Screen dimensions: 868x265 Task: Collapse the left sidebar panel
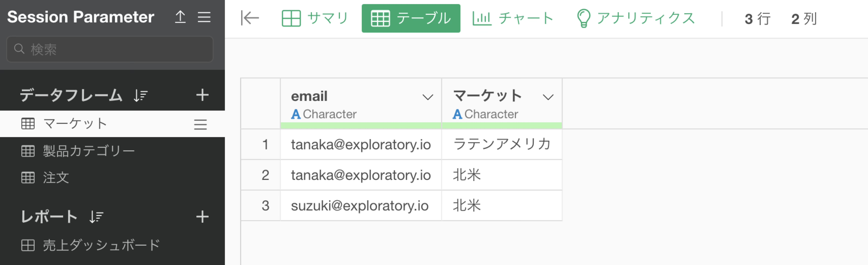250,18
